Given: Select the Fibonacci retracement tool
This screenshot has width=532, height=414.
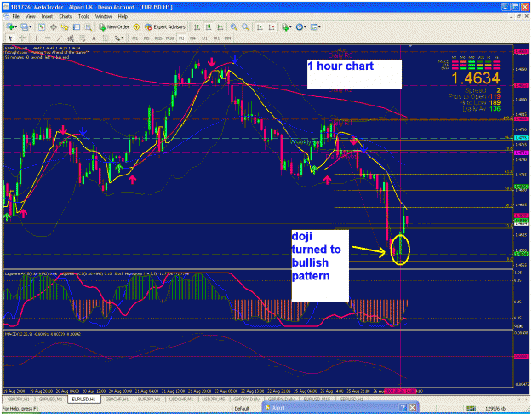Looking at the screenshot, I should pos(83,38).
